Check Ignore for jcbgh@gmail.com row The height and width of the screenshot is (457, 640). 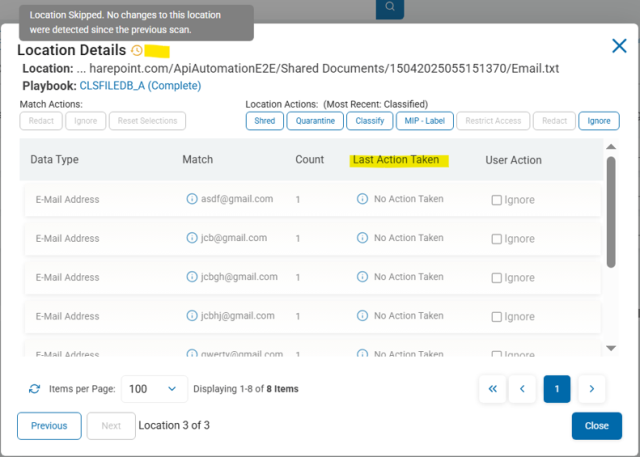496,278
